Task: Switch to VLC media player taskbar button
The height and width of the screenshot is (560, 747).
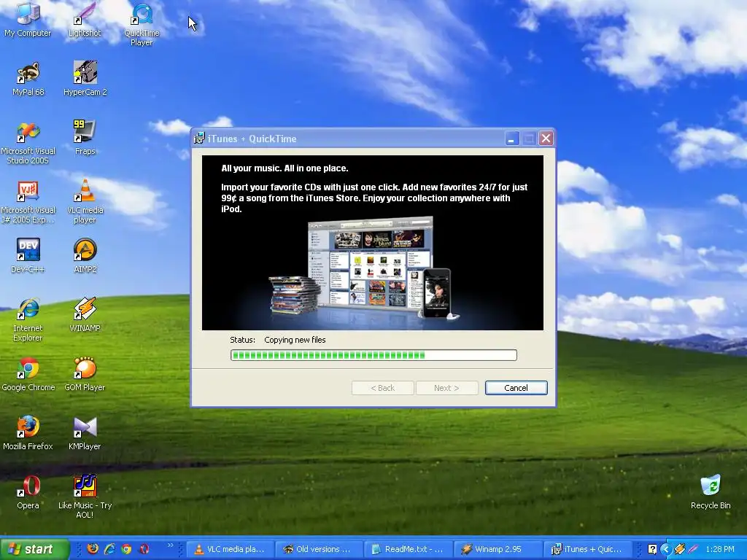Action: [231, 549]
